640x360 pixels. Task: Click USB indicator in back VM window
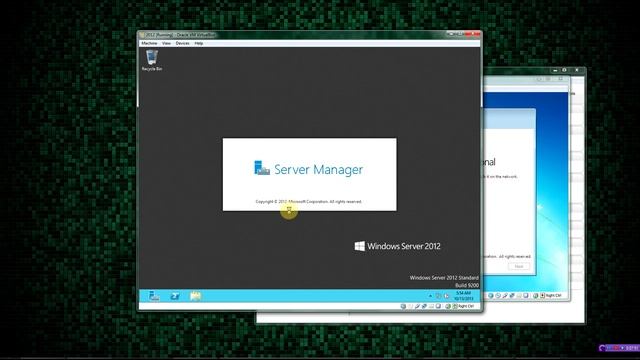click(505, 296)
